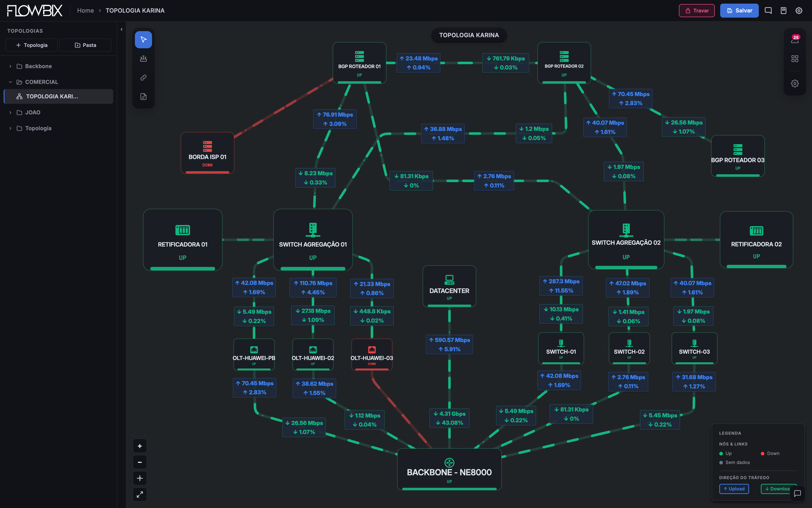The image size is (812, 508).
Task: Select the OLT-HUAWEI-03 down node
Action: click(x=372, y=355)
